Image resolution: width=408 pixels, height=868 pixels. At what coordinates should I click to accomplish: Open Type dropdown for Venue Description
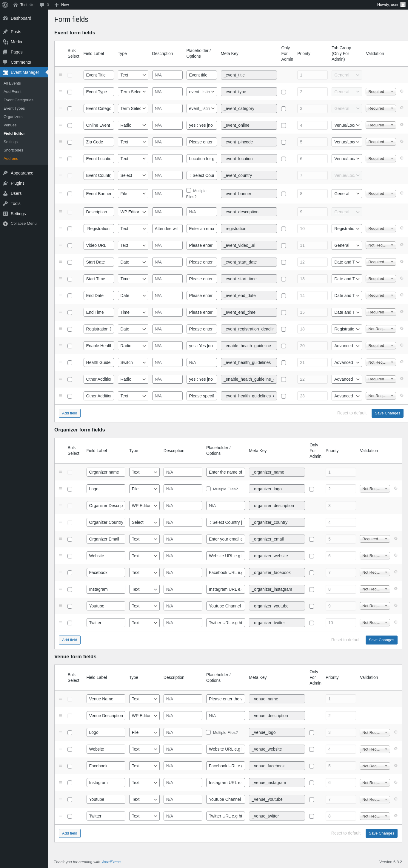pos(144,716)
